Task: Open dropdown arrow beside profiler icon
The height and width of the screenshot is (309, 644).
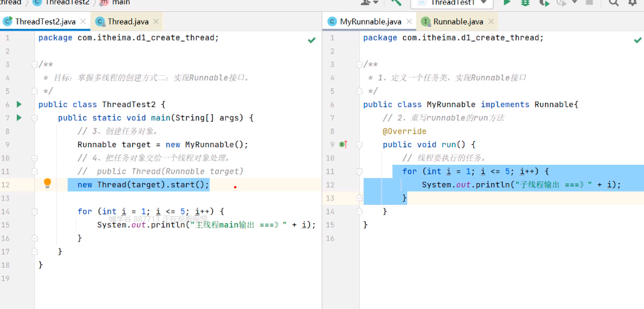Action: (x=574, y=3)
